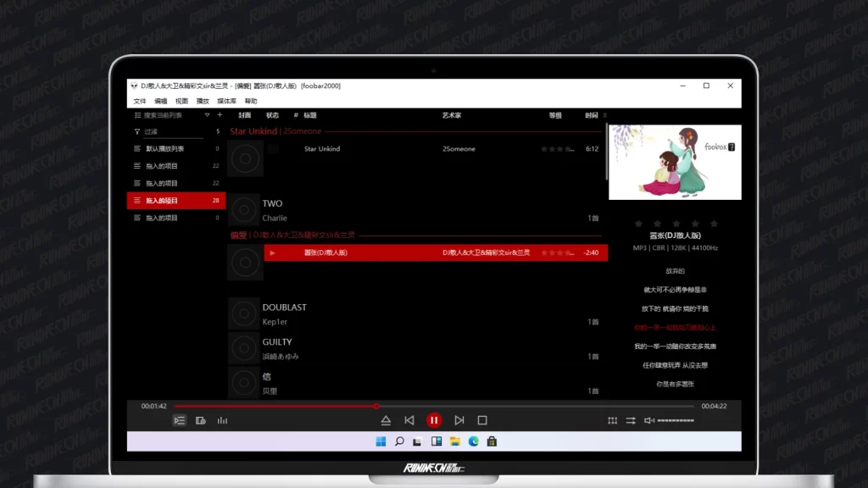The height and width of the screenshot is (488, 868).
Task: Open the 媒体库 menu
Action: click(x=226, y=101)
